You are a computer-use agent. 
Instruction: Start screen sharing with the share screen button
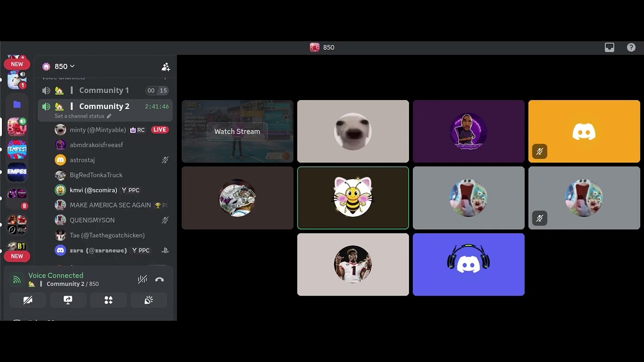click(68, 300)
